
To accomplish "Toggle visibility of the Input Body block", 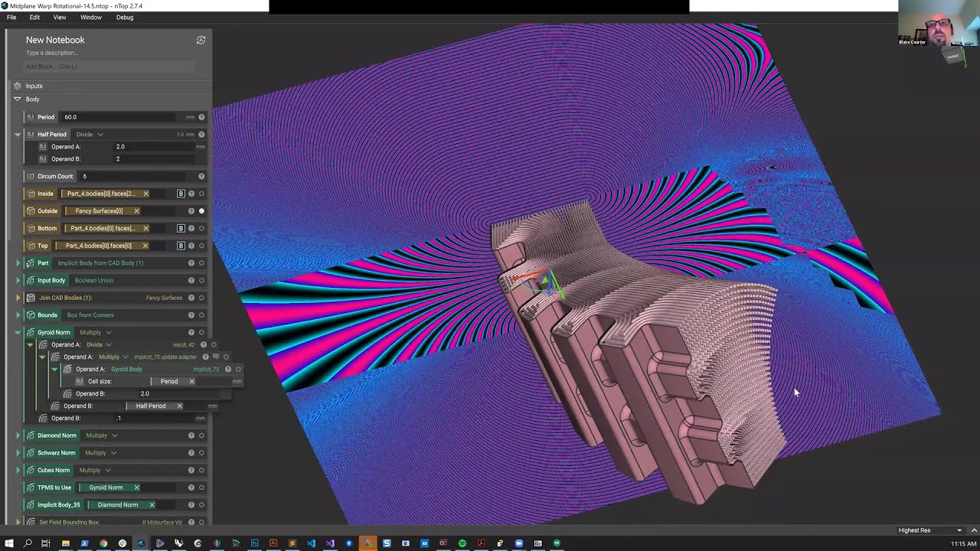I will click(201, 280).
